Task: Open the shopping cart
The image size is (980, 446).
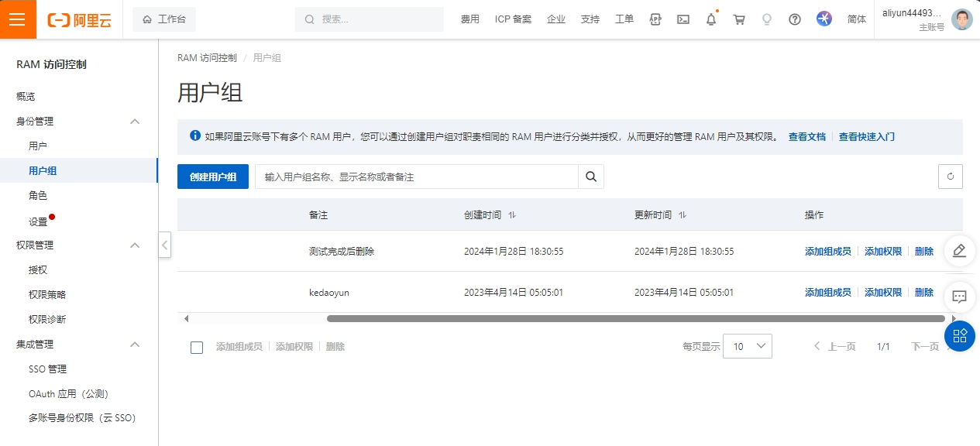Action: coord(739,19)
